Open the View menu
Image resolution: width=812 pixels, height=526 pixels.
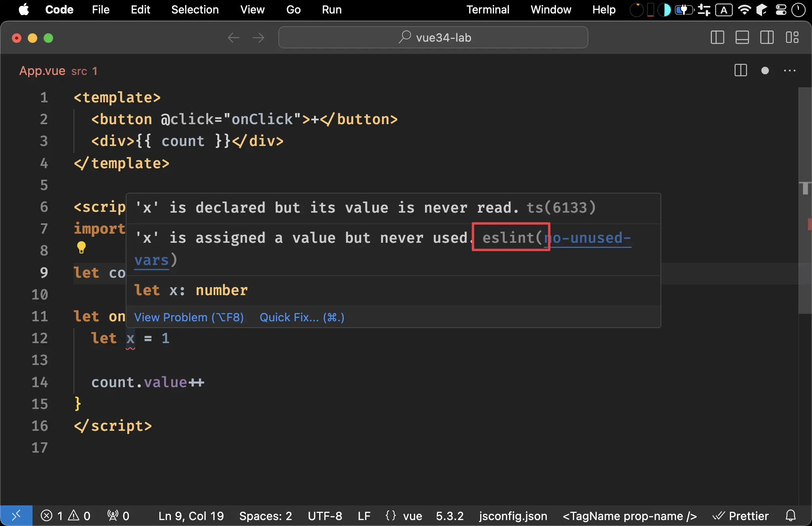[x=252, y=10]
